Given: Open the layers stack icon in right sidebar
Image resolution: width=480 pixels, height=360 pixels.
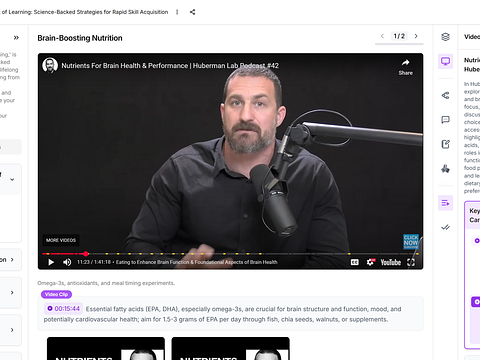Looking at the screenshot, I should tap(445, 37).
